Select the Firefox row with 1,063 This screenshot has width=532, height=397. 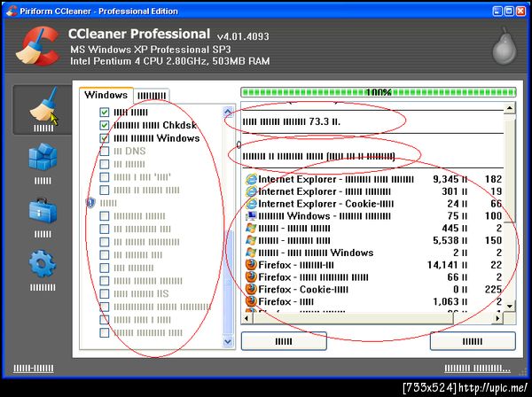tap(372, 301)
